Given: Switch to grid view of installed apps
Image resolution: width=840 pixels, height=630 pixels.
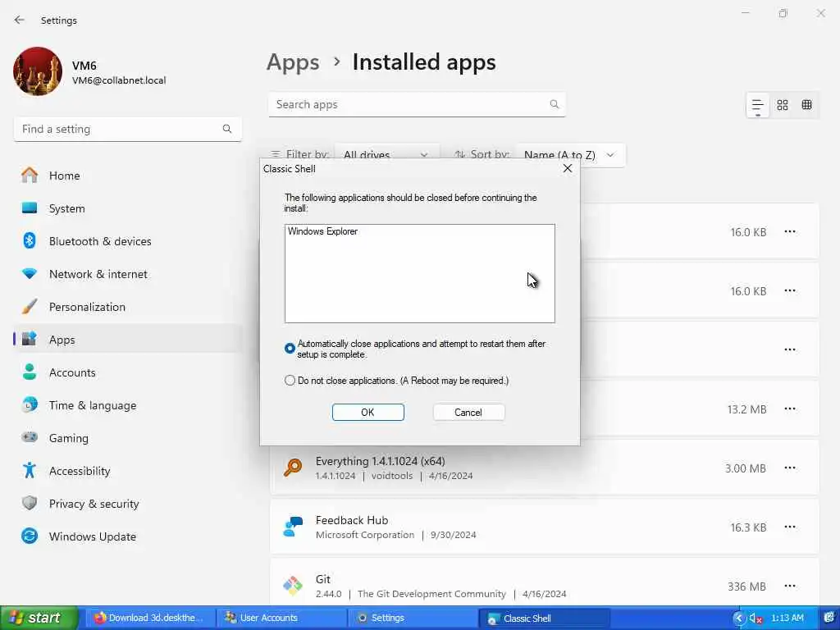Looking at the screenshot, I should [782, 105].
